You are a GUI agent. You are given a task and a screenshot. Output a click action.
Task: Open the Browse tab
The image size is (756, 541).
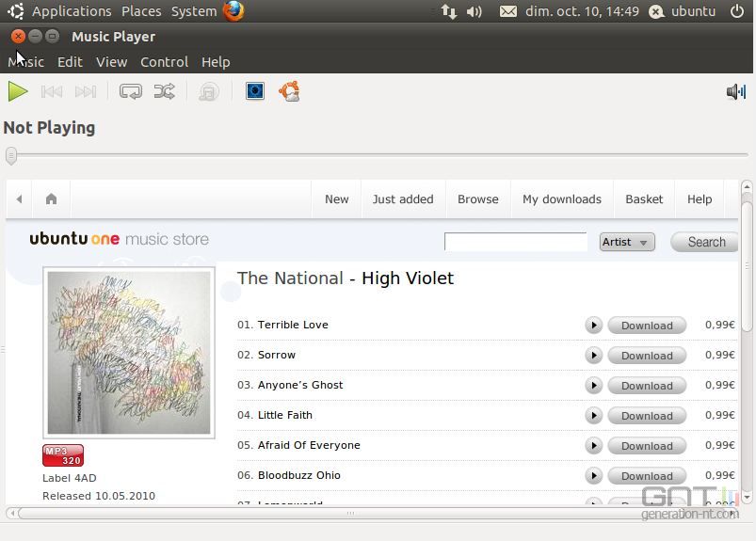pos(478,199)
